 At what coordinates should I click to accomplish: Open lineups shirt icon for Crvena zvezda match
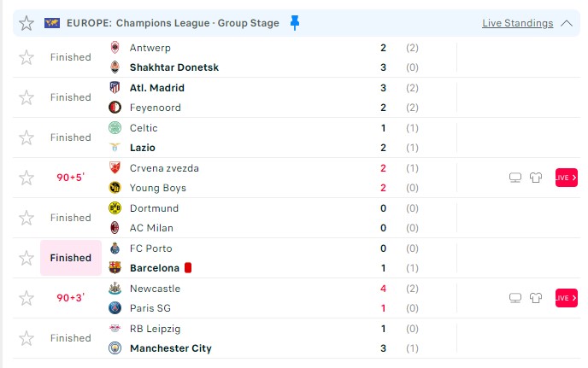point(536,178)
